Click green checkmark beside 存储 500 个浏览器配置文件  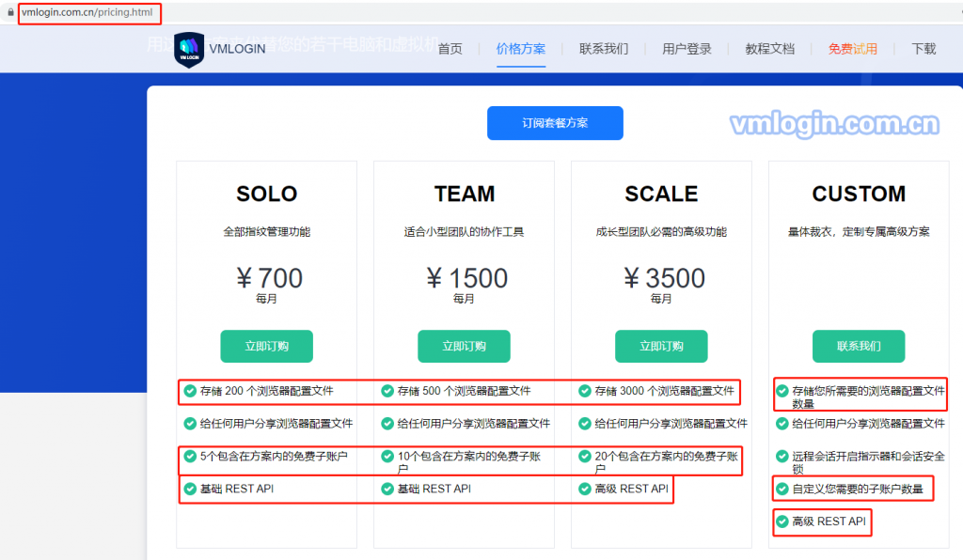coord(387,391)
